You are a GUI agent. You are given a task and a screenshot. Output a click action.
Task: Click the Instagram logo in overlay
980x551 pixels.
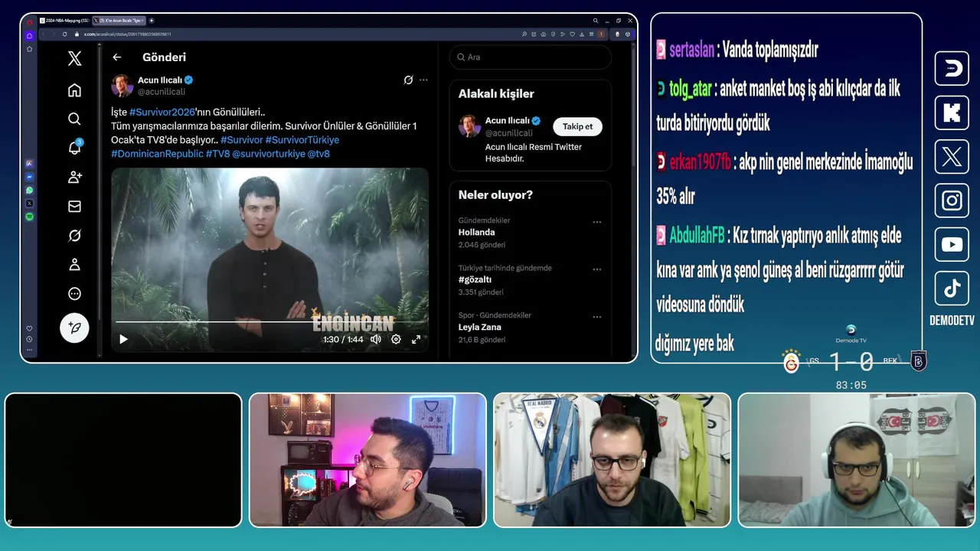pyautogui.click(x=952, y=201)
